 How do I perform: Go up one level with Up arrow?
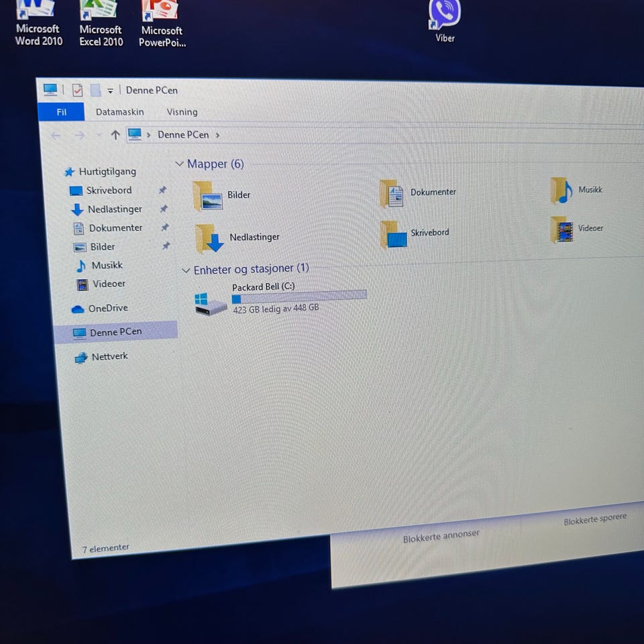[x=115, y=135]
